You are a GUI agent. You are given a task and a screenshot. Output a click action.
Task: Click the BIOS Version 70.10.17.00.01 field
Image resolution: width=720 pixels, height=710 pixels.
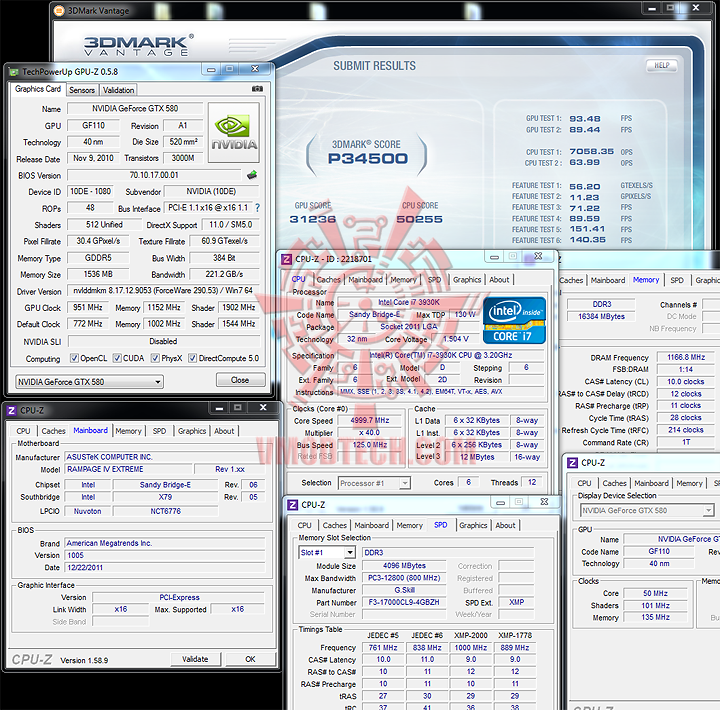(x=154, y=175)
